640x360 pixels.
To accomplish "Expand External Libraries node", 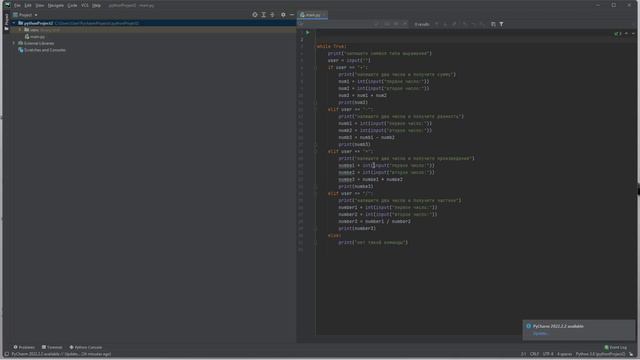I will 14,43.
